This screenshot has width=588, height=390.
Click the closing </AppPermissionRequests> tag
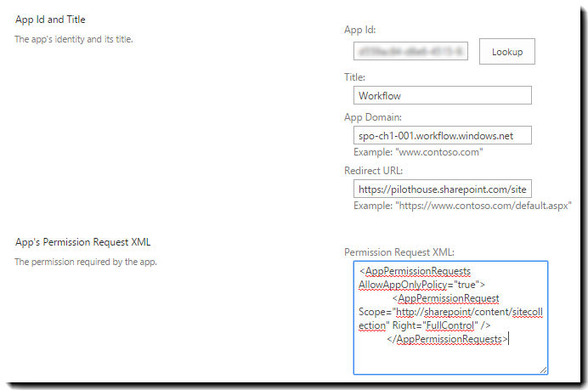click(448, 339)
